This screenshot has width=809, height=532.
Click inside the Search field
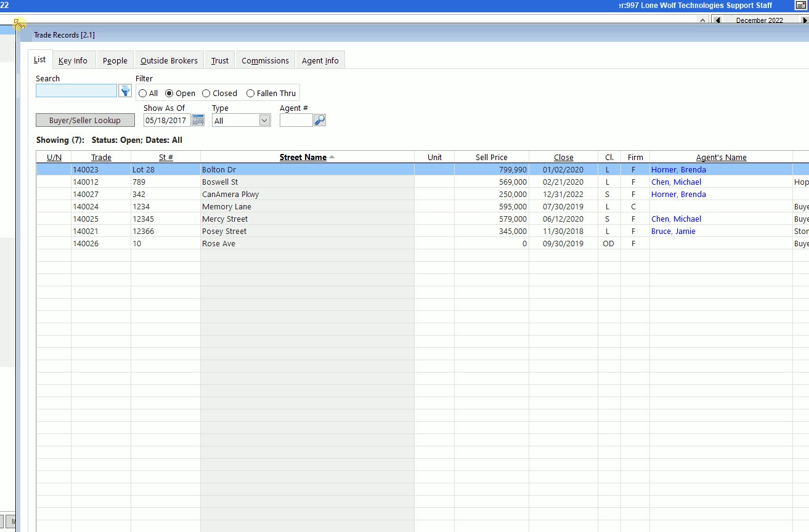coord(76,90)
